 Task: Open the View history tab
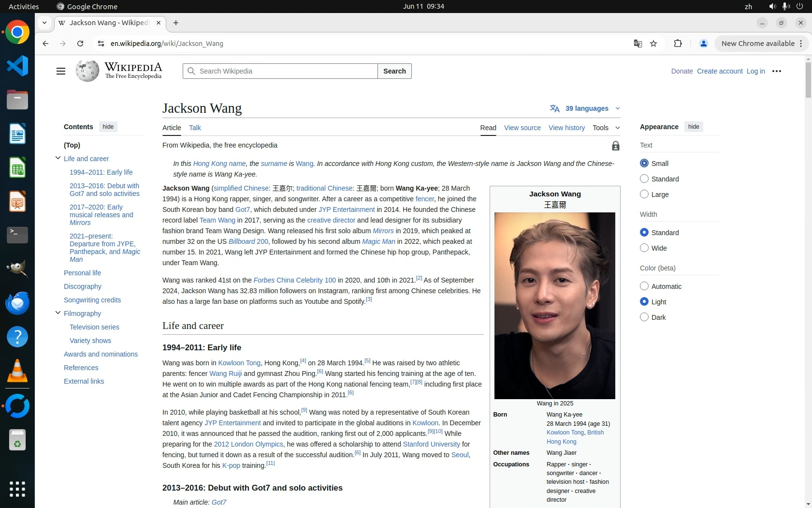pyautogui.click(x=566, y=128)
